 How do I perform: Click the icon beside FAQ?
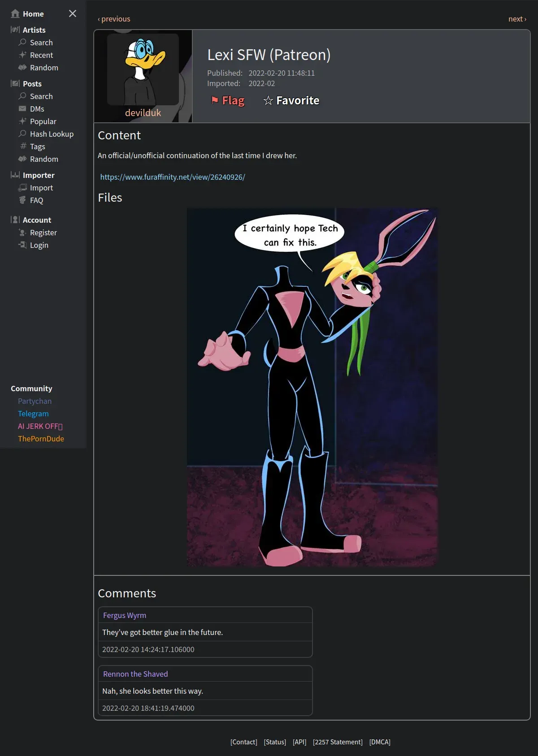tap(22, 200)
